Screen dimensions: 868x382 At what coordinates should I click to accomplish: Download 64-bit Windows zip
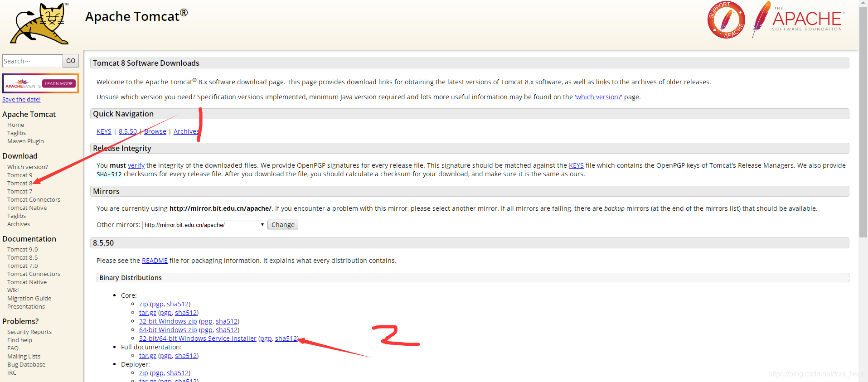pos(168,330)
